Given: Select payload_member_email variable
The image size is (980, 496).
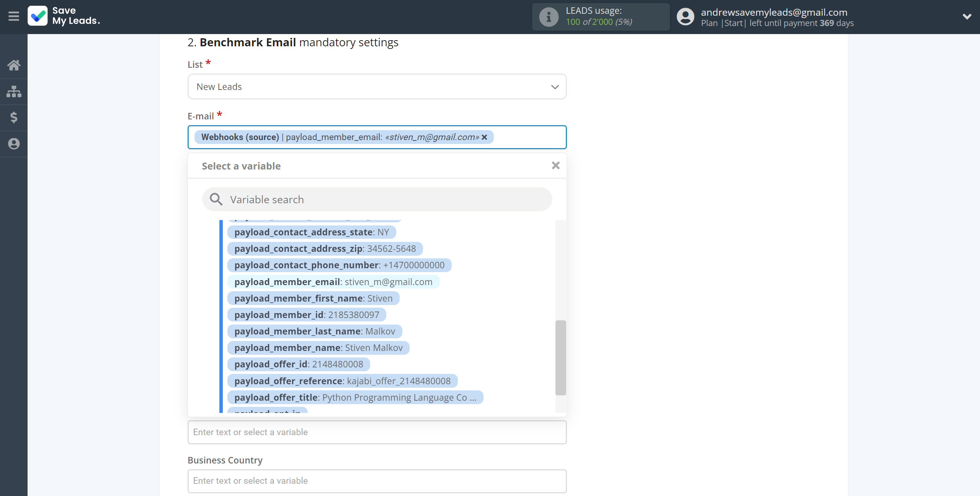Looking at the screenshot, I should [x=333, y=282].
